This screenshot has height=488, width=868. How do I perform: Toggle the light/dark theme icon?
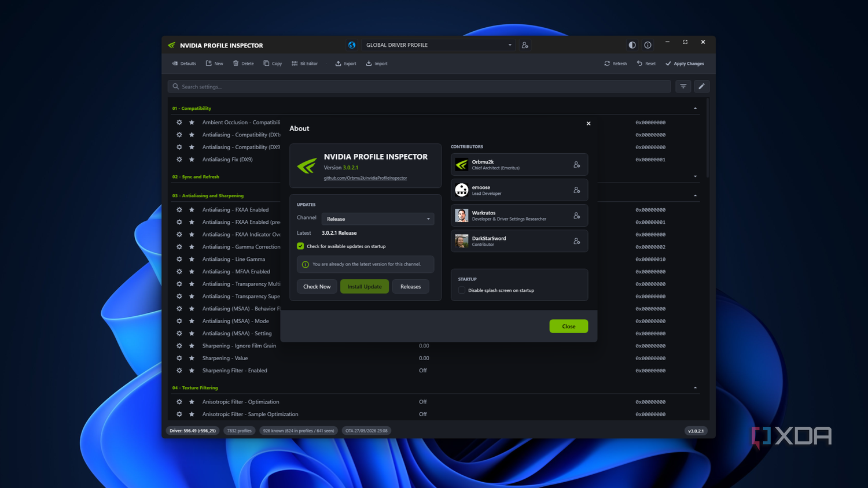pos(632,45)
